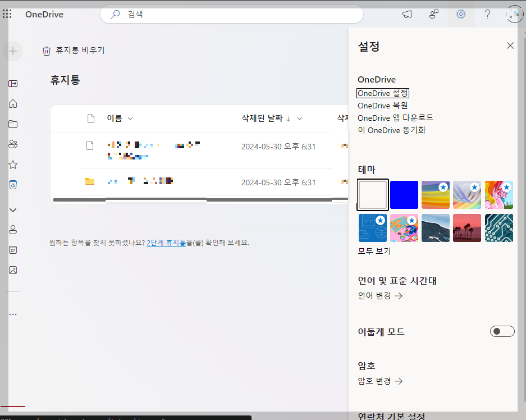
Task: Open the 2단계 휴지통 link
Action: coord(166,243)
